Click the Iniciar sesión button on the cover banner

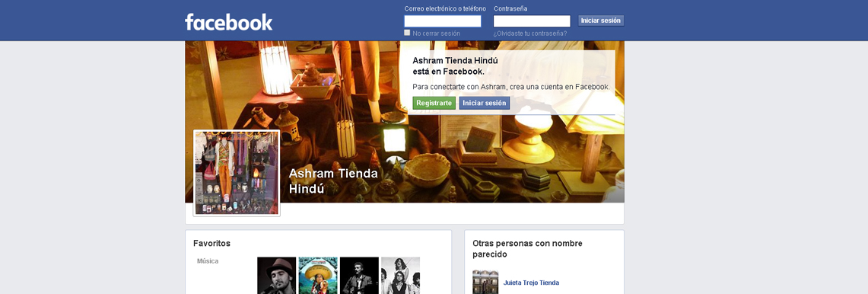click(x=485, y=103)
